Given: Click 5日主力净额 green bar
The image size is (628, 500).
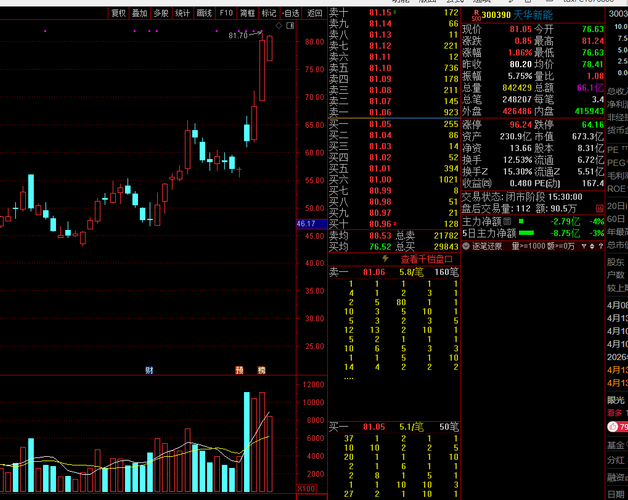Looking at the screenshot, I should coord(527,233).
